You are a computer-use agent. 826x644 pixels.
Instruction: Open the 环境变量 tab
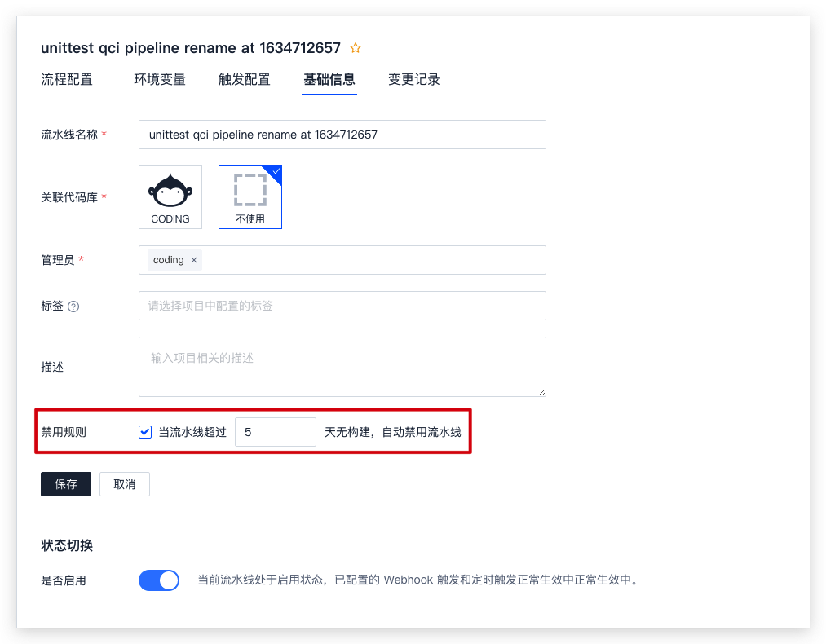160,79
